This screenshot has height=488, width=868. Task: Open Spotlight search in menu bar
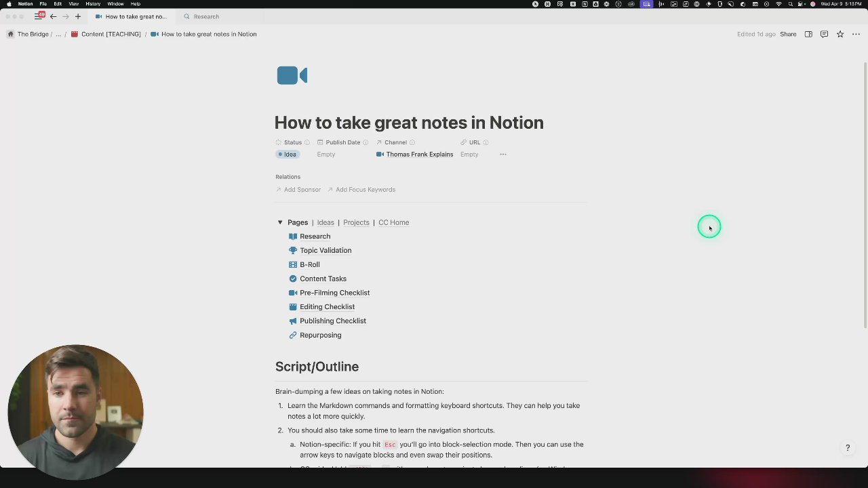[x=790, y=4]
